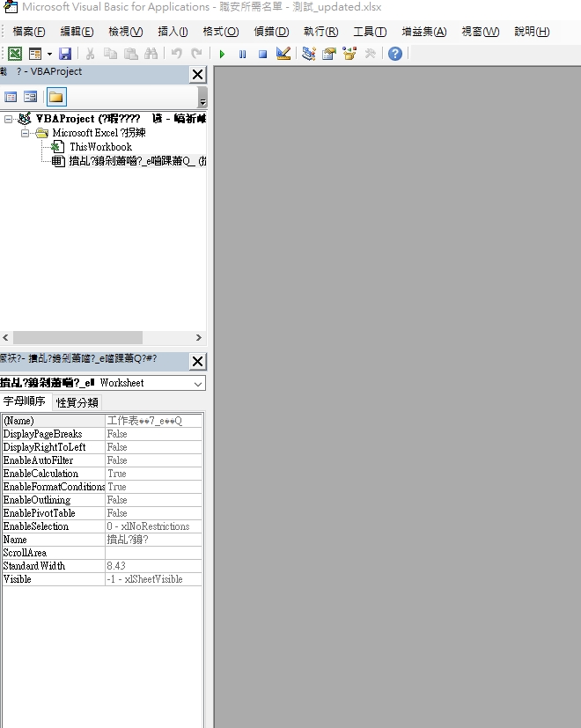Click the Insert UserForm icon
This screenshot has width=581, height=728.
pyautogui.click(x=35, y=54)
